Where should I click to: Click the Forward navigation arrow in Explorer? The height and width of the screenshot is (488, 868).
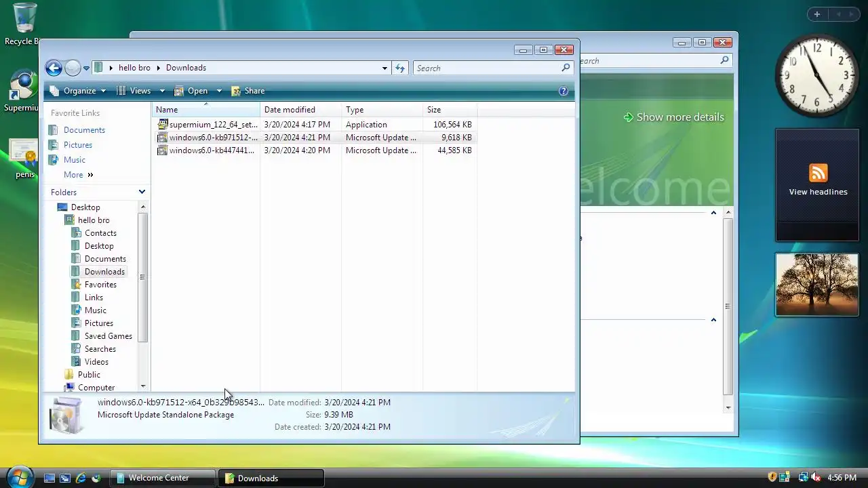(x=73, y=68)
